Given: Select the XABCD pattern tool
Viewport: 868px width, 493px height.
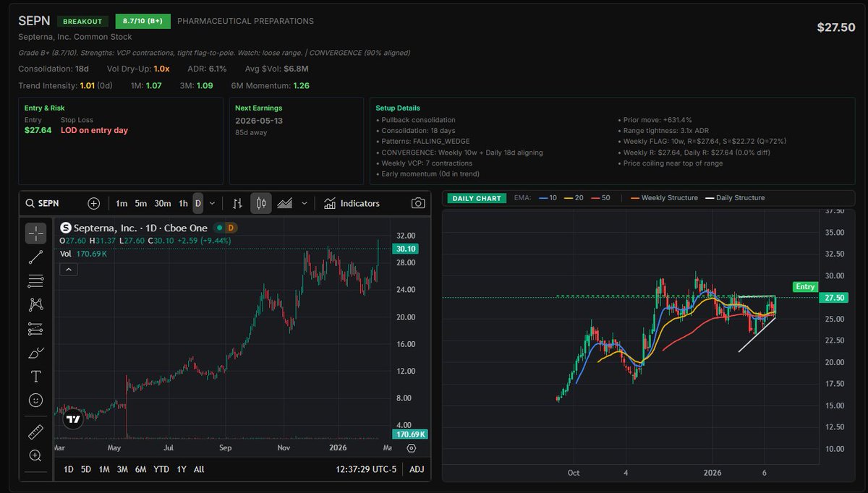Looking at the screenshot, I should [x=35, y=304].
